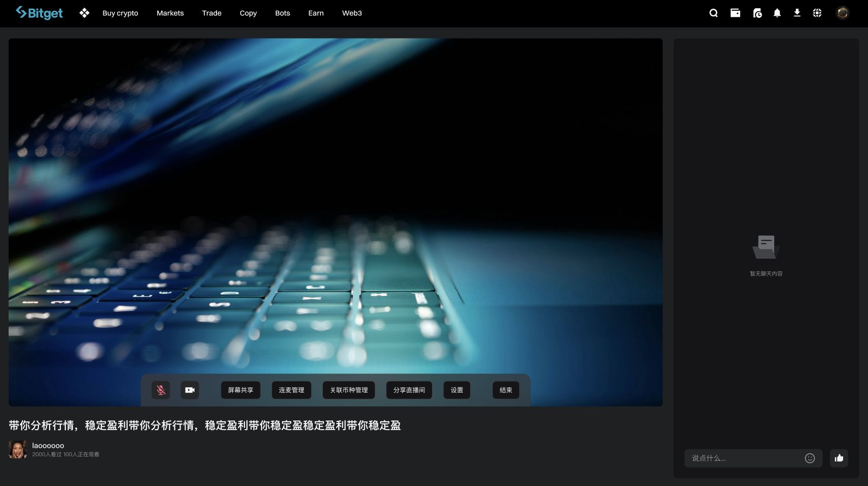Viewport: 868px width, 486px height.
Task: Click the 关联币种管理 button
Action: click(349, 390)
